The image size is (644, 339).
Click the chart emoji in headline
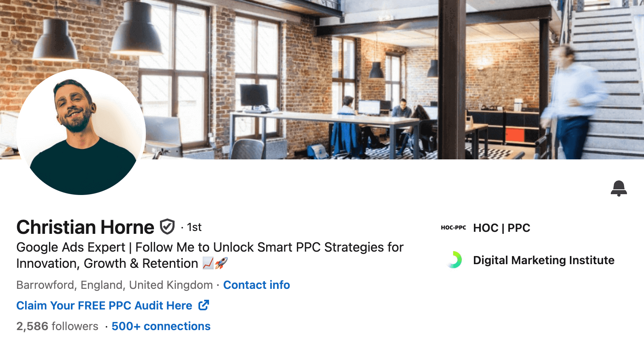click(208, 263)
